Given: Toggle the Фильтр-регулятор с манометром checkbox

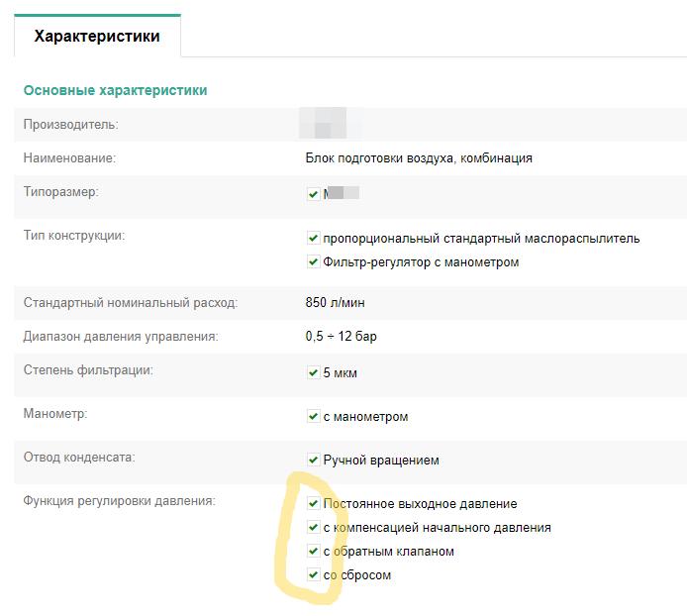Looking at the screenshot, I should tap(313, 261).
